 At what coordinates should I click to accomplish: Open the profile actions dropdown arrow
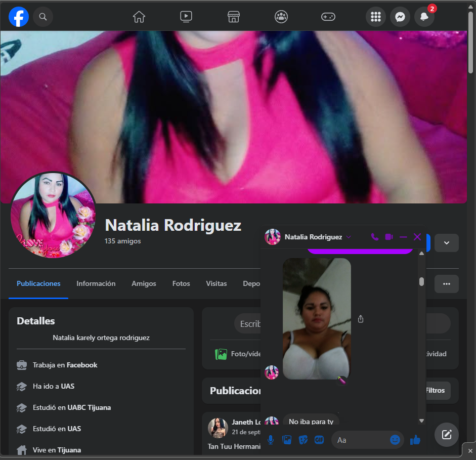[x=446, y=243]
